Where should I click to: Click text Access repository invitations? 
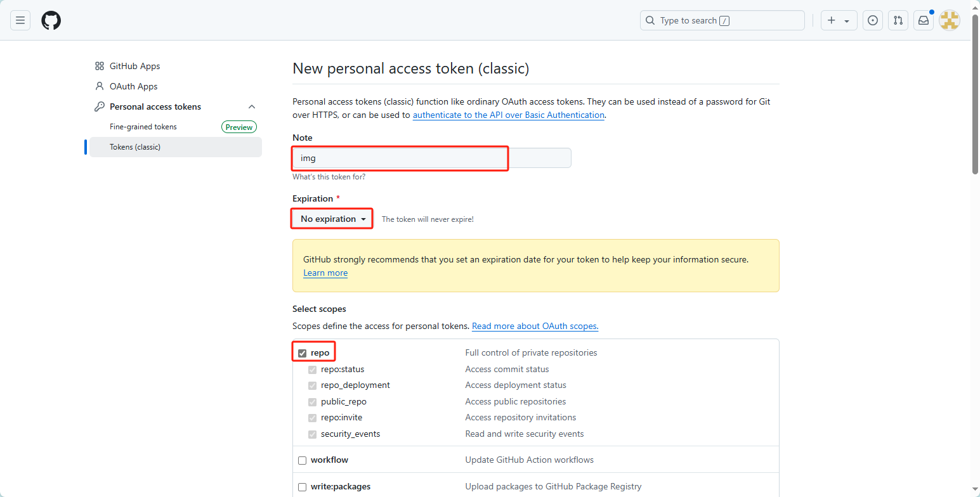coord(521,417)
